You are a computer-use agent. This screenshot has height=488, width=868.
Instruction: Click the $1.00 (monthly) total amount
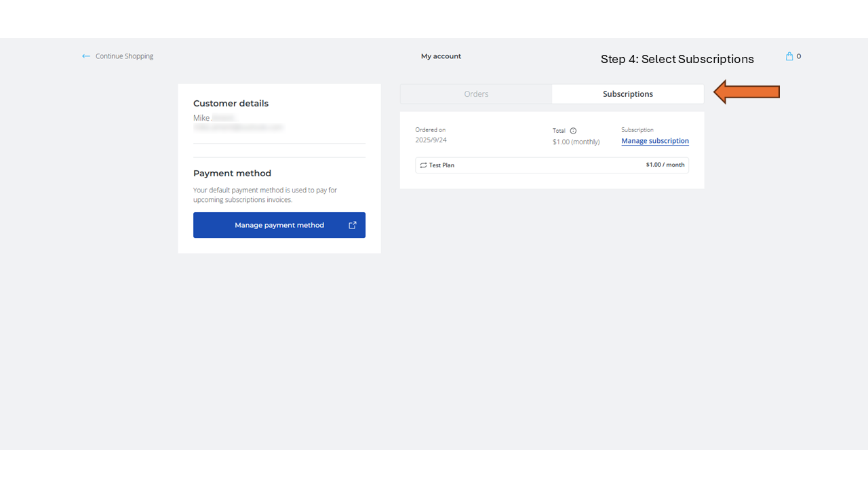click(x=576, y=142)
